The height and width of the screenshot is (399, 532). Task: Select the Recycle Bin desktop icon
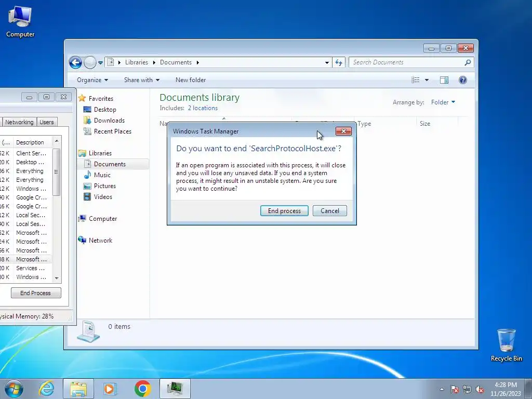(x=507, y=345)
